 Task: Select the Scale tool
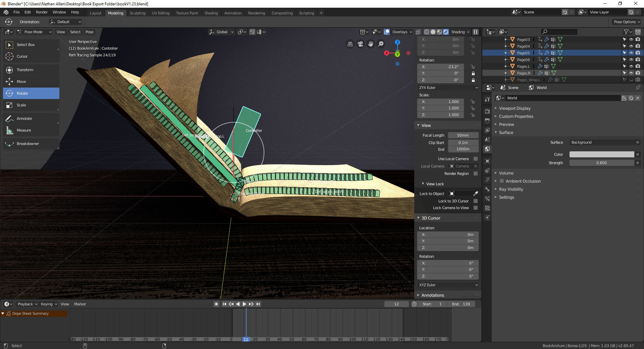tap(31, 105)
